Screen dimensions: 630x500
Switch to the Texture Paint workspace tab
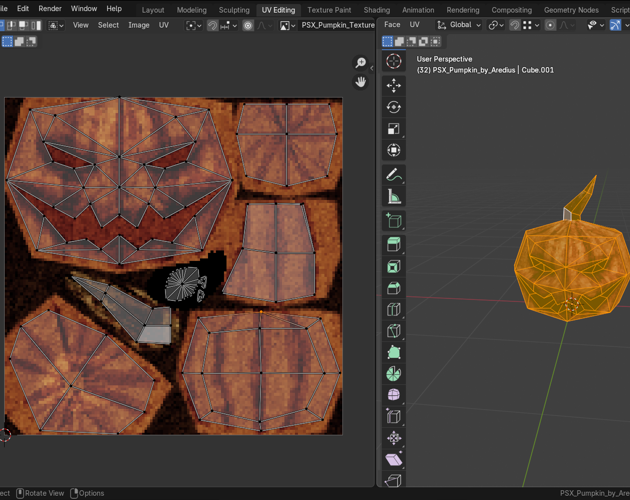click(329, 10)
